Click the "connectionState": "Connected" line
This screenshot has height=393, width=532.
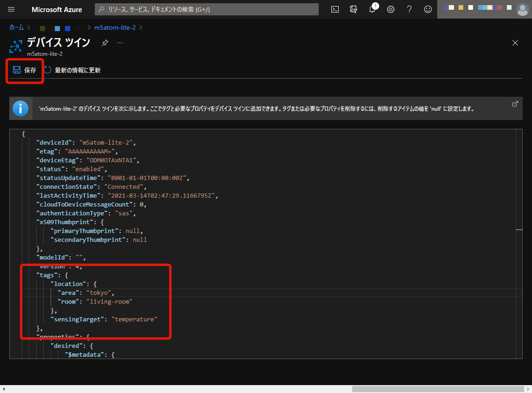pyautogui.click(x=91, y=187)
